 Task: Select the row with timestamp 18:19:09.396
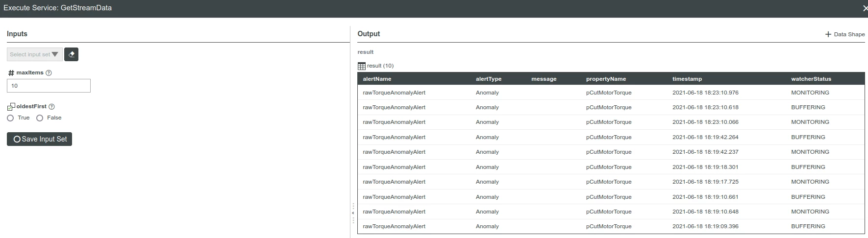click(611, 226)
